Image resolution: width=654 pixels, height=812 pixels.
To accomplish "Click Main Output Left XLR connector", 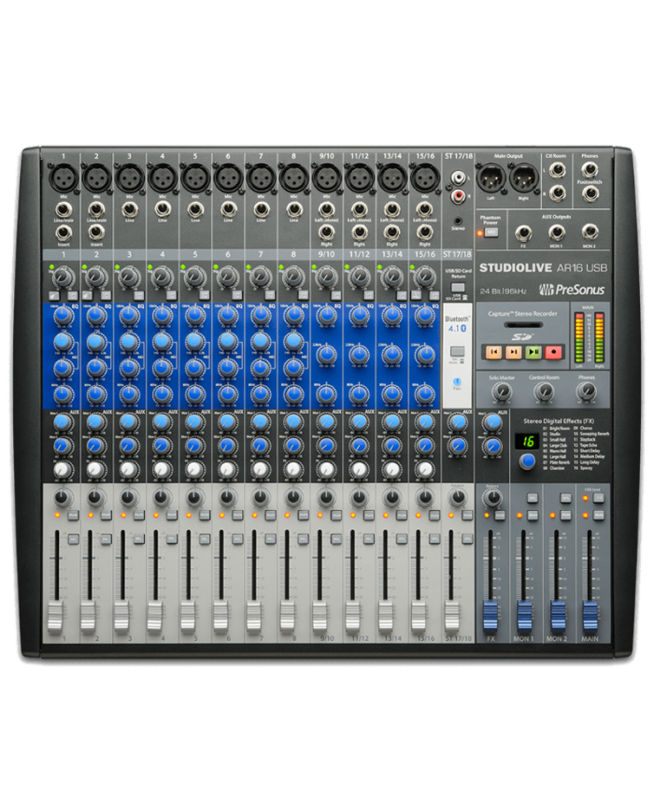I will pyautogui.click(x=491, y=178).
